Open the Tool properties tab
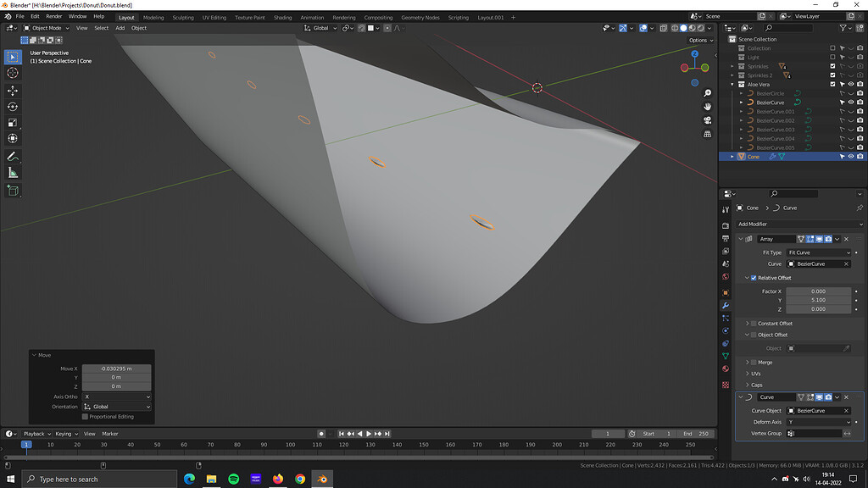Viewport: 868px width, 488px height. 726,210
